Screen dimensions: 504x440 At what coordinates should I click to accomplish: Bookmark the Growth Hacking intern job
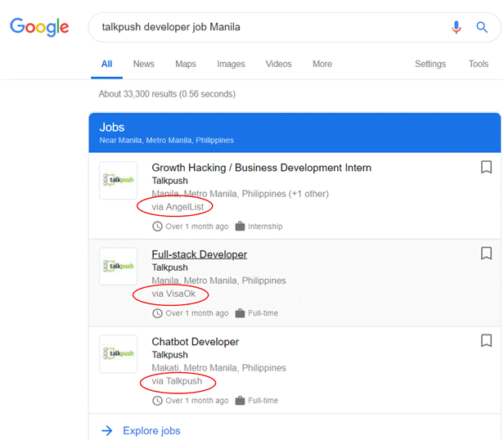[486, 167]
